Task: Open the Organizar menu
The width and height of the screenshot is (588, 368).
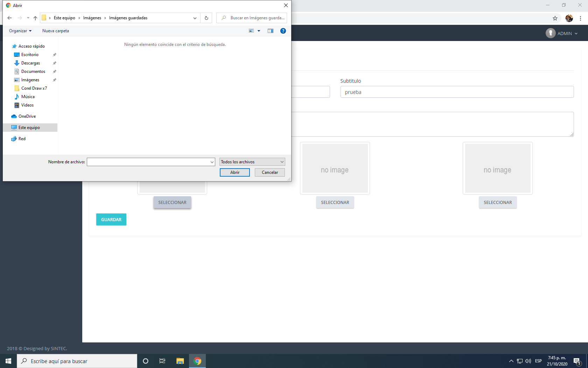Action: pyautogui.click(x=20, y=31)
